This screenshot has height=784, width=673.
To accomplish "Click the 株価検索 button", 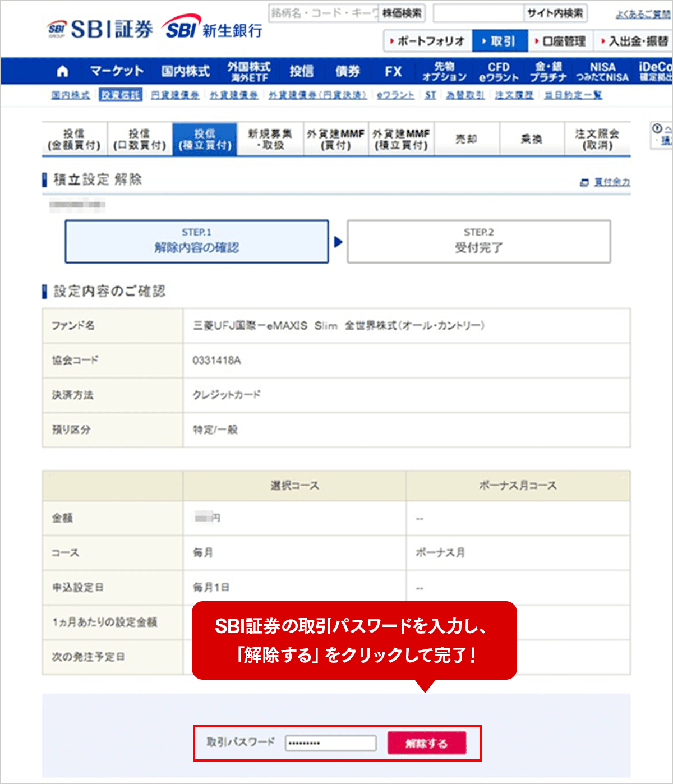I will pyautogui.click(x=402, y=13).
